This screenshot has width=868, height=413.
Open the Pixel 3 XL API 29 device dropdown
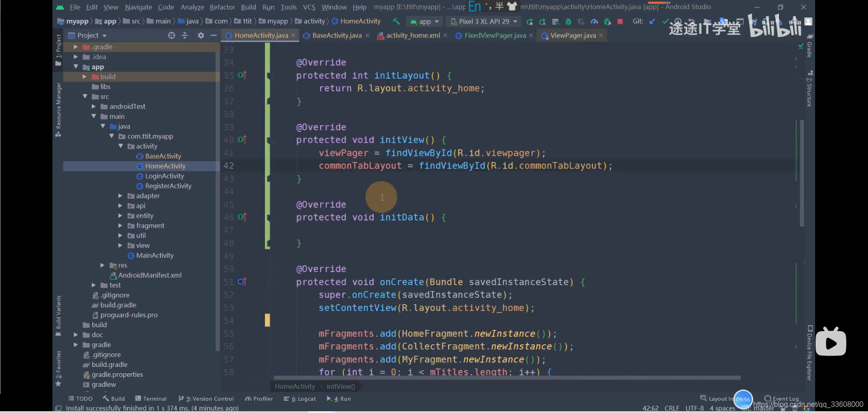point(484,22)
